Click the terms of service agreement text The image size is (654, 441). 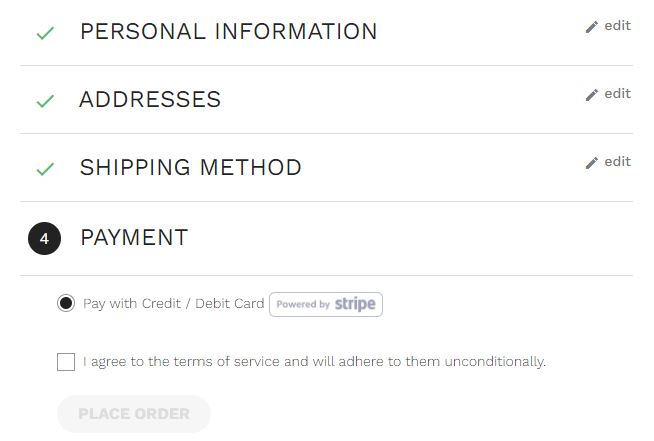[x=314, y=362]
